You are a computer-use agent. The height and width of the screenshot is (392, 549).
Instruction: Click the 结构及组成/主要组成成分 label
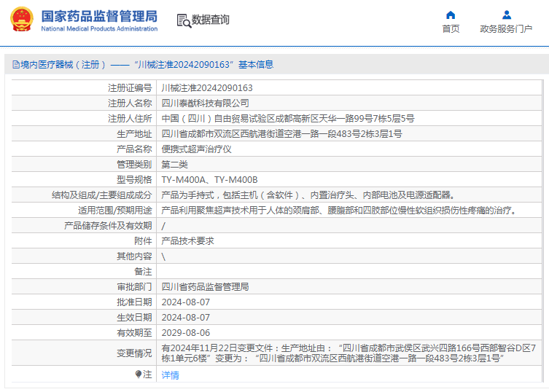pyautogui.click(x=102, y=195)
